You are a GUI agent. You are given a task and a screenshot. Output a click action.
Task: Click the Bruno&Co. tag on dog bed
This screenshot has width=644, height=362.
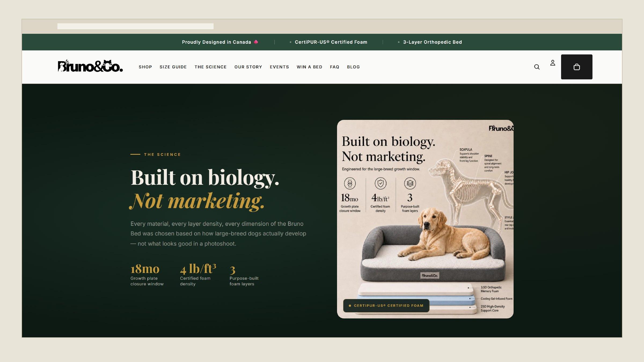point(430,275)
